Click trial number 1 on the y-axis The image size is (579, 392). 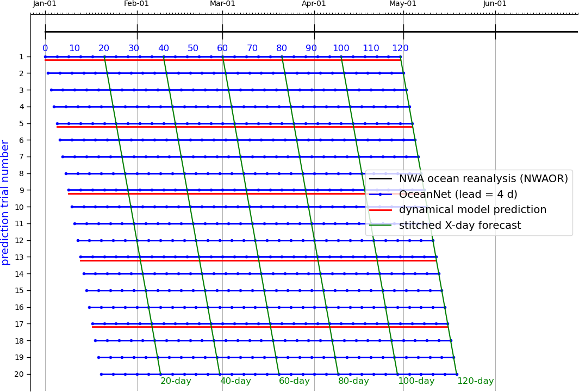[x=21, y=57]
